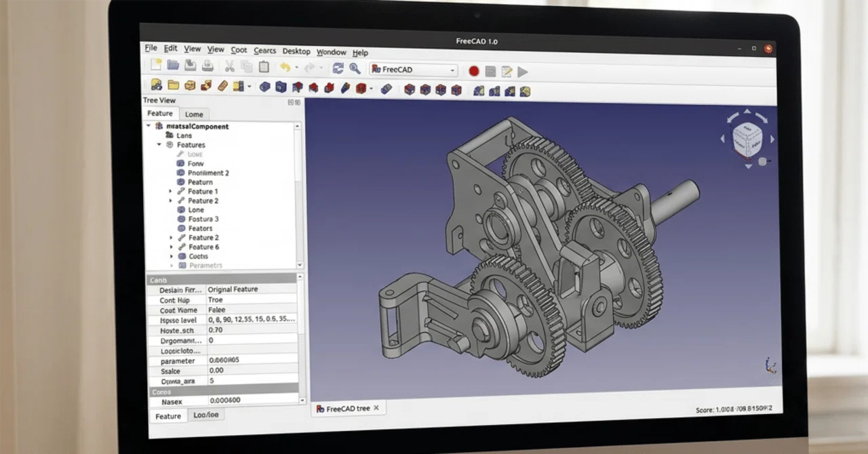
Task: Rotate view using the navigation cube's right arrow
Action: click(x=772, y=139)
